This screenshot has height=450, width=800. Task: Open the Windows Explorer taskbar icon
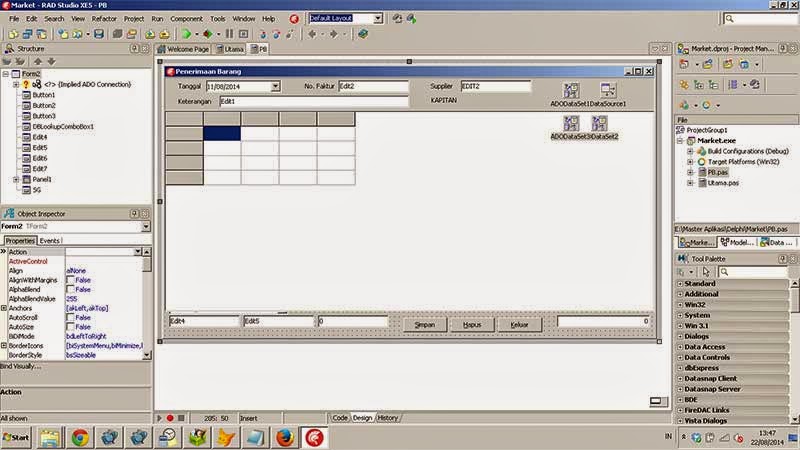pyautogui.click(x=50, y=438)
